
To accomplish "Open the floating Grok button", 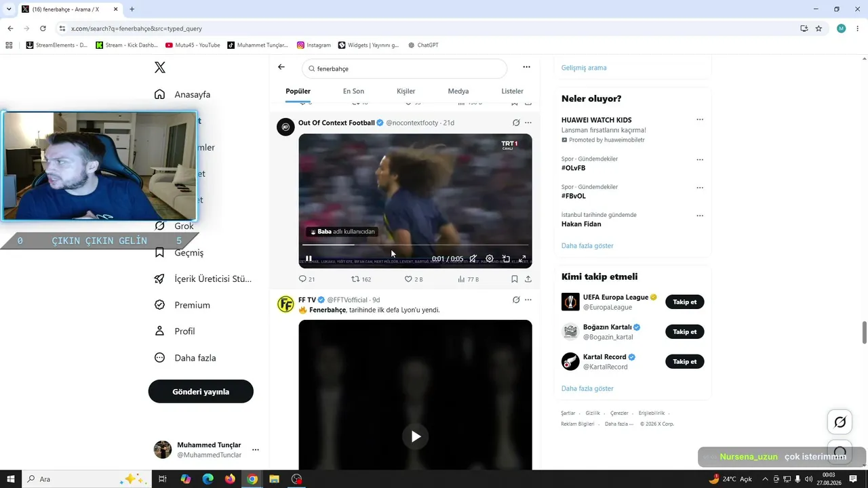I will point(840,422).
